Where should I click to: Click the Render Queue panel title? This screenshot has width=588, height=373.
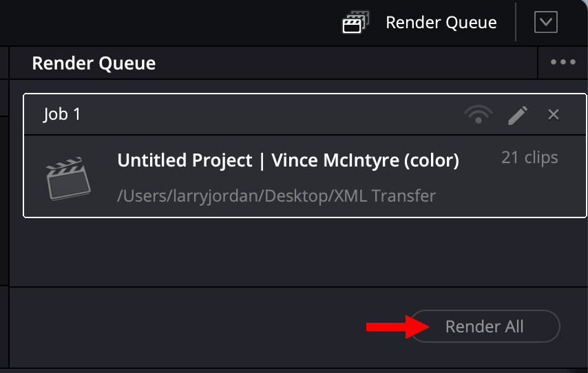[x=94, y=64]
